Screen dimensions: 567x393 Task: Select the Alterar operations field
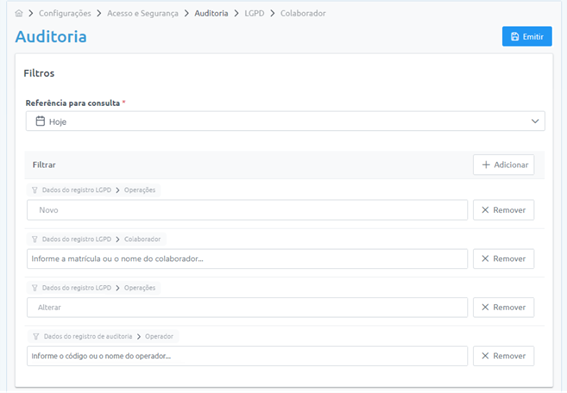[x=247, y=307]
